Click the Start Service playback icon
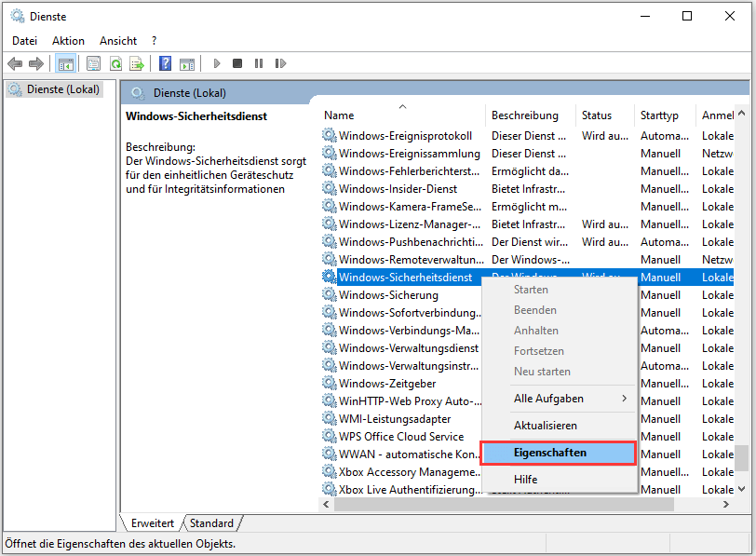This screenshot has width=756, height=556. point(216,62)
